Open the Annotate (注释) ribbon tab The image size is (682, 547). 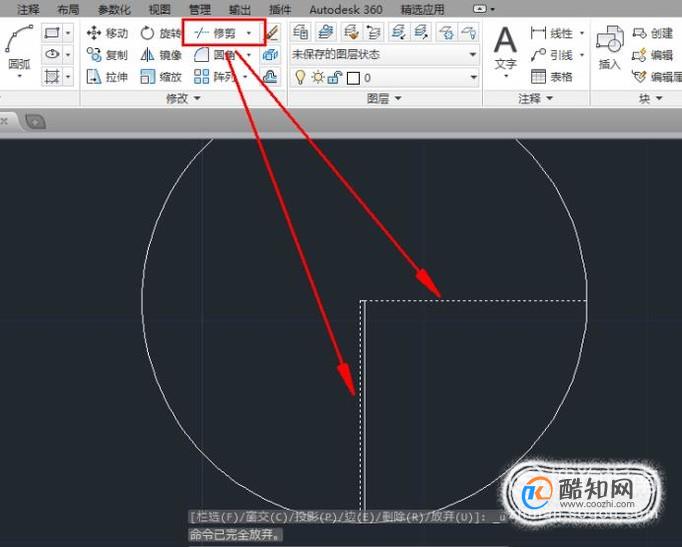[x=28, y=9]
